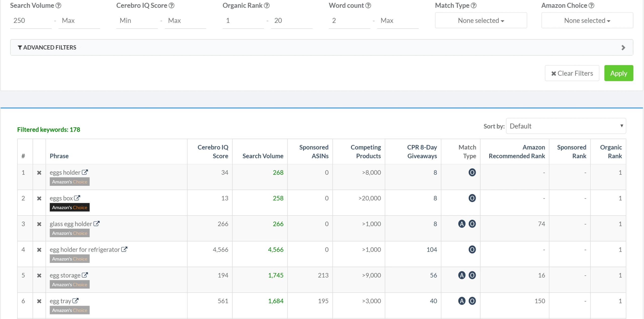Remove 'egg storage' keyword with X icon
This screenshot has height=319, width=644.
39,275
